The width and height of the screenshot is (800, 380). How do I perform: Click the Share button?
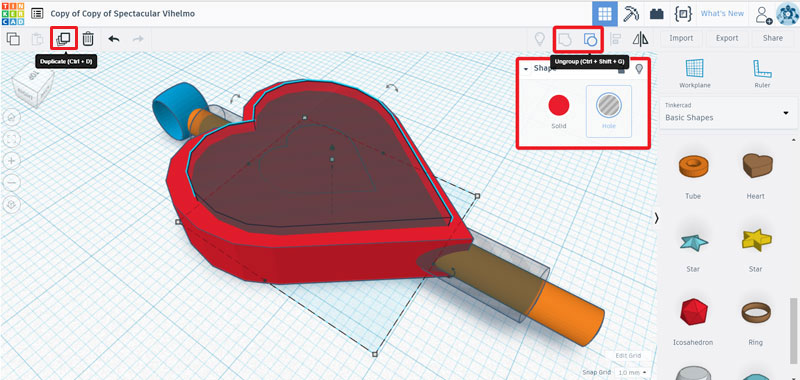[x=773, y=38]
